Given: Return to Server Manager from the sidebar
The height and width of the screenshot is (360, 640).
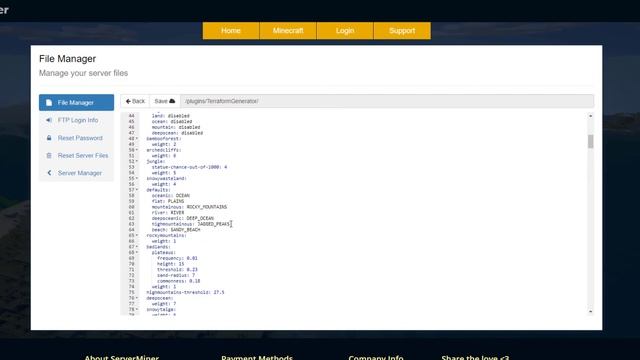Looking at the screenshot, I should [76, 173].
